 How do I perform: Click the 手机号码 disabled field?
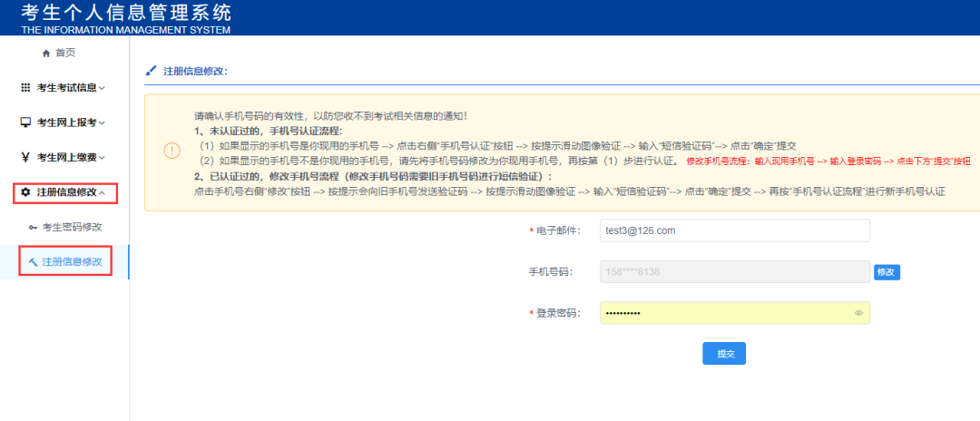(x=735, y=271)
